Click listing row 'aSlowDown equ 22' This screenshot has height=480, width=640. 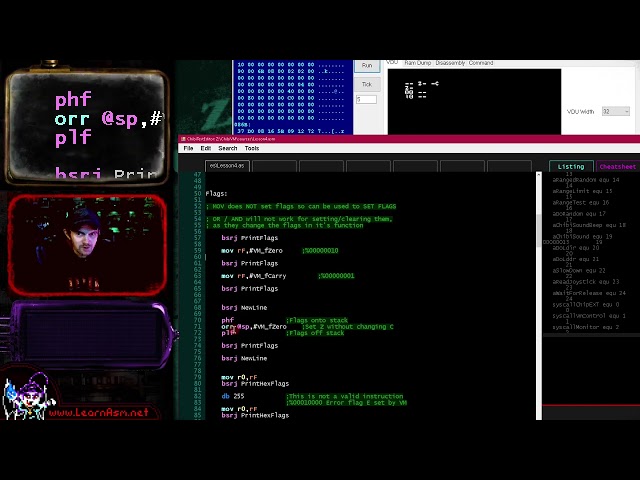tap(579, 271)
